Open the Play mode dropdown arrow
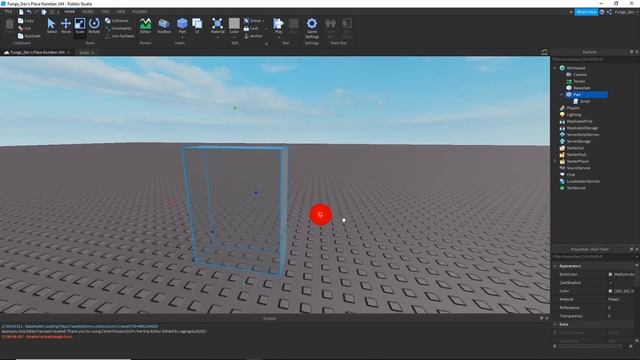This screenshot has width=640, height=360. [x=279, y=37]
